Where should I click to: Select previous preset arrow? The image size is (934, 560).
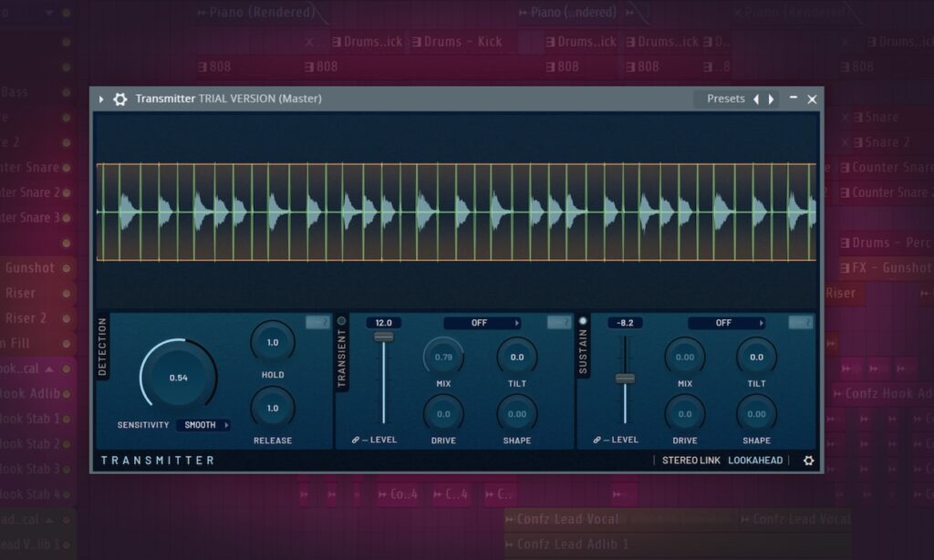click(756, 99)
